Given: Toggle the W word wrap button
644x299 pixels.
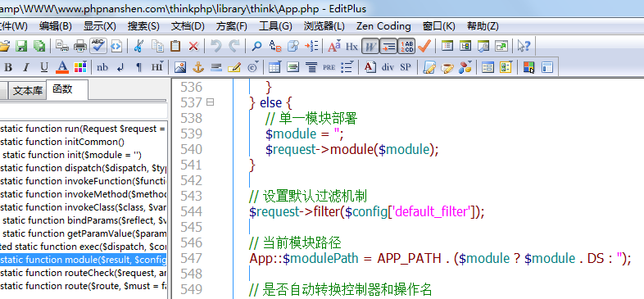Looking at the screenshot, I should tap(370, 47).
